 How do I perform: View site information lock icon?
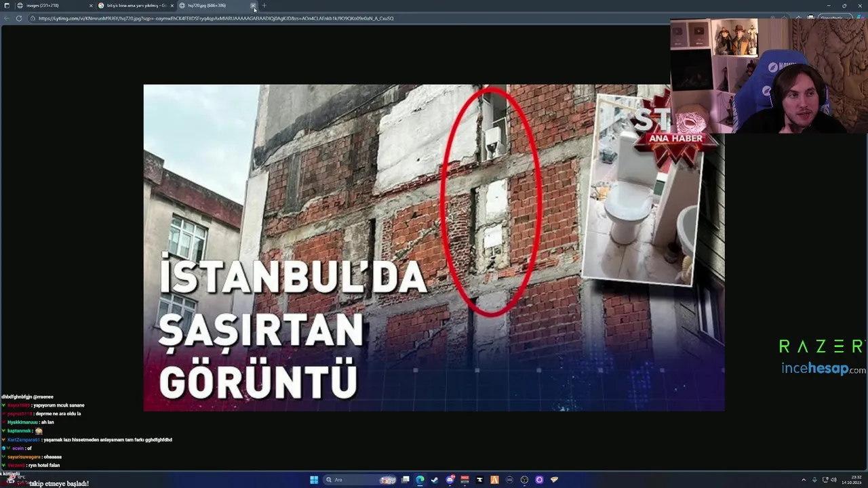(33, 18)
